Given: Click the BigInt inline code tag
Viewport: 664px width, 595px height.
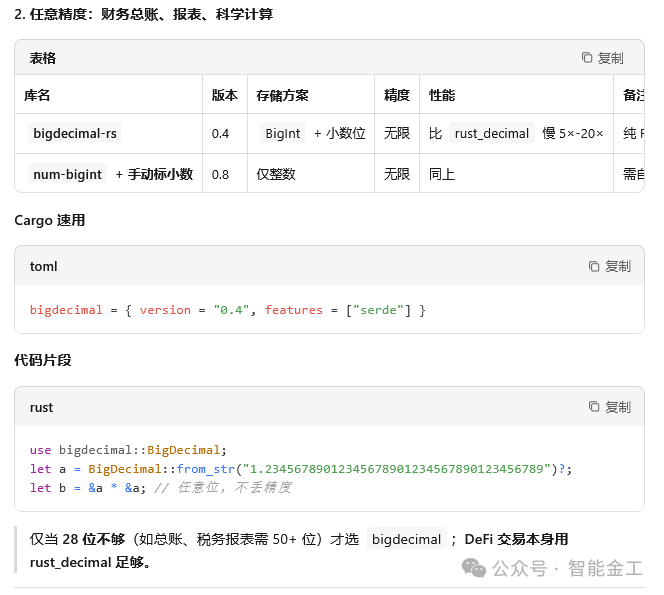Looking at the screenshot, I should tap(282, 133).
